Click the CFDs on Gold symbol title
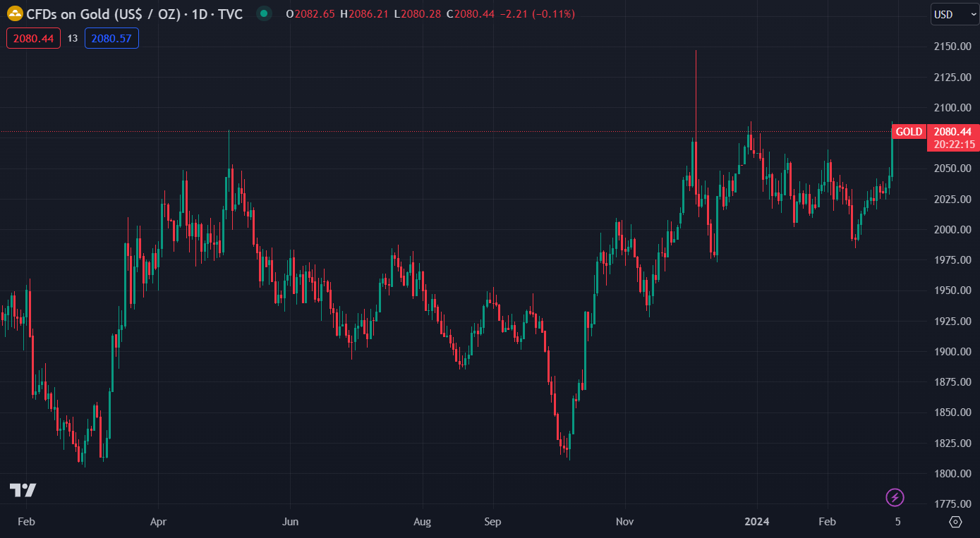 click(x=102, y=14)
